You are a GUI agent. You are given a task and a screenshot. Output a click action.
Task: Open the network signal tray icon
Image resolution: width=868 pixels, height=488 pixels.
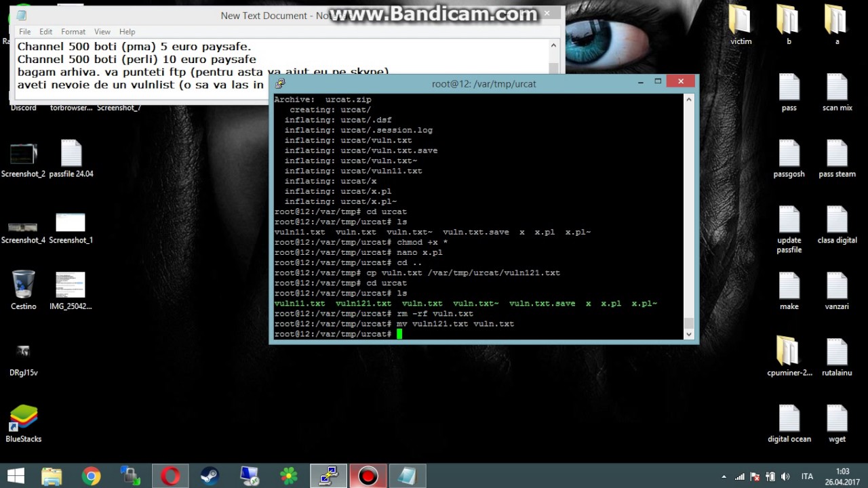click(x=741, y=476)
